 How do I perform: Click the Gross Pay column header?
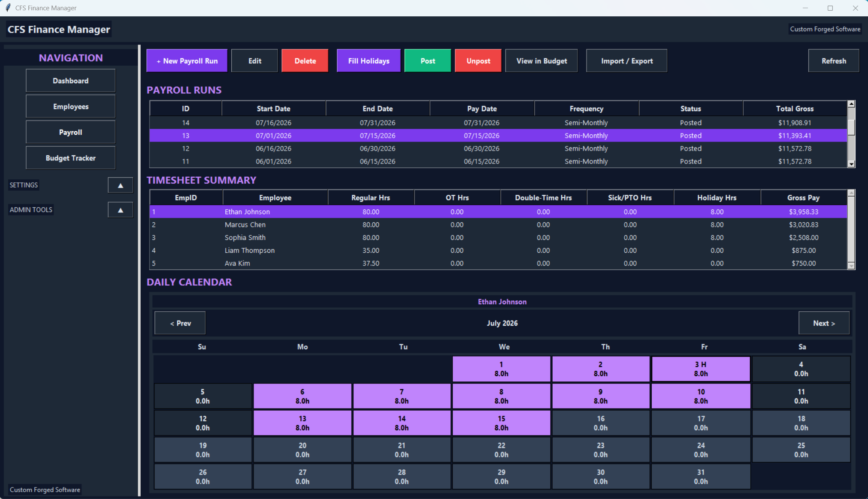pos(803,198)
